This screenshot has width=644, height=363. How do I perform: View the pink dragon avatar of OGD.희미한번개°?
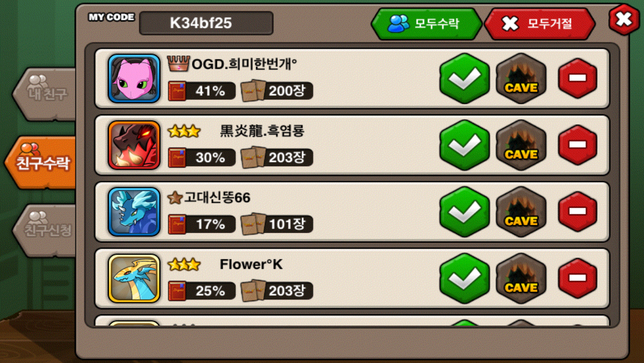134,78
